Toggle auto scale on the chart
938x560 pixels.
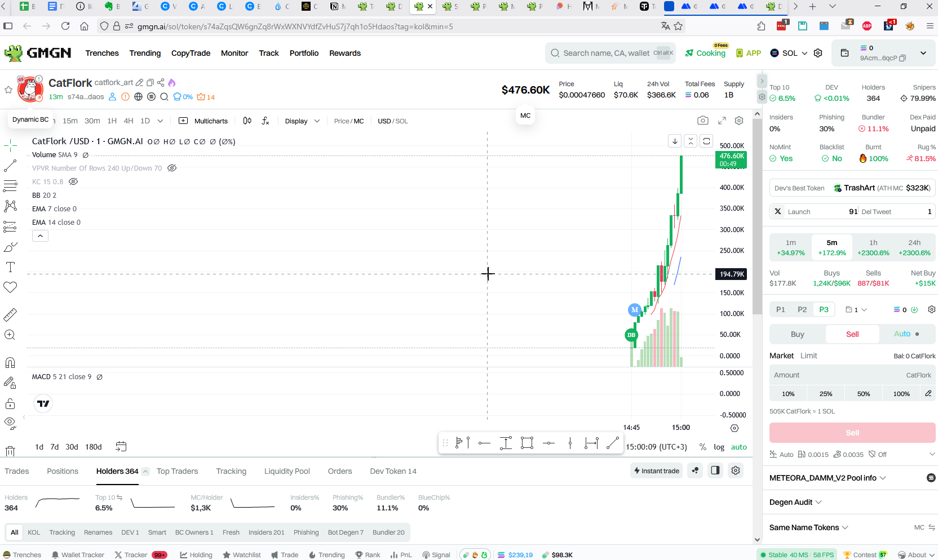[x=738, y=447]
